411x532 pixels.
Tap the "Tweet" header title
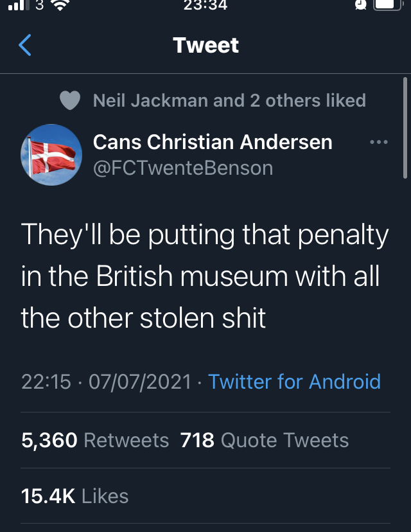(205, 46)
